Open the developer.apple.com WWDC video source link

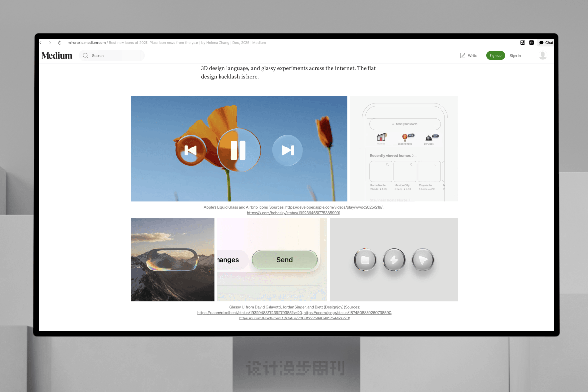point(334,207)
